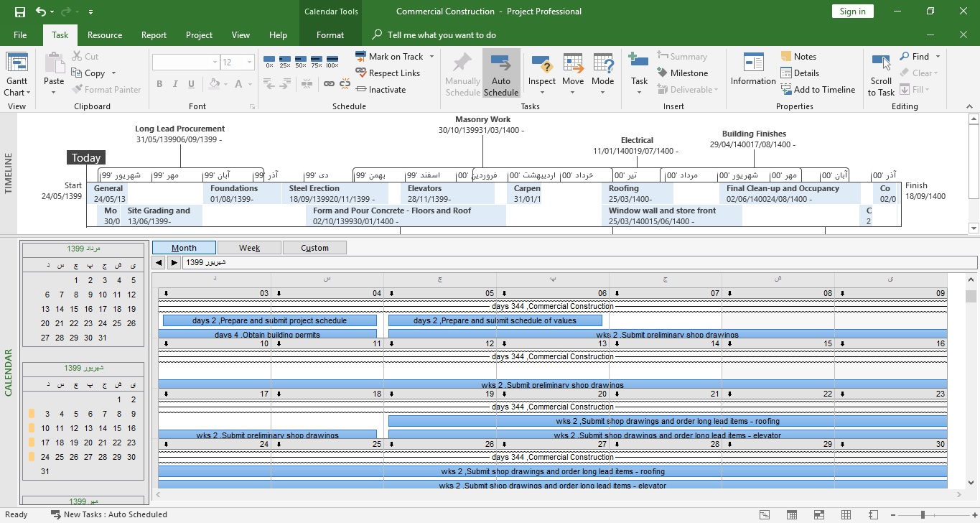Click the Today marker on the timeline
The image size is (980, 523).
(x=86, y=158)
